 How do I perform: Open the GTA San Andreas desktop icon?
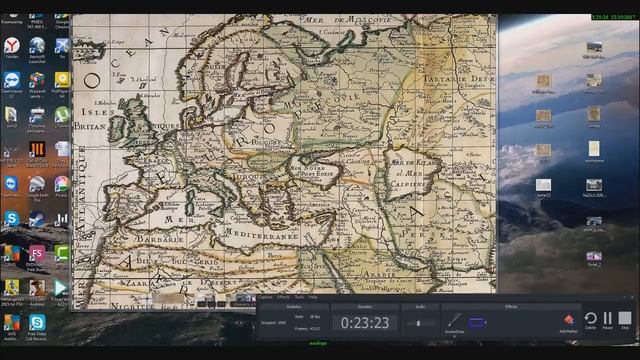37,288
